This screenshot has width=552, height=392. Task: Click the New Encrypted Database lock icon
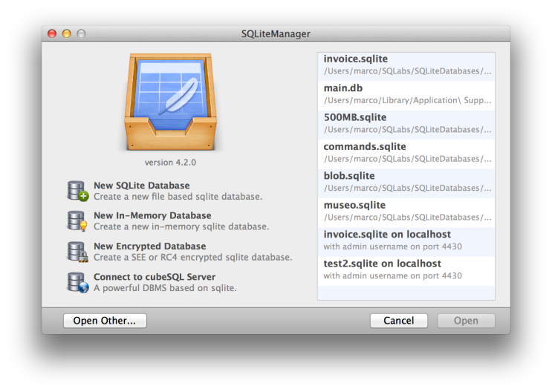click(83, 257)
